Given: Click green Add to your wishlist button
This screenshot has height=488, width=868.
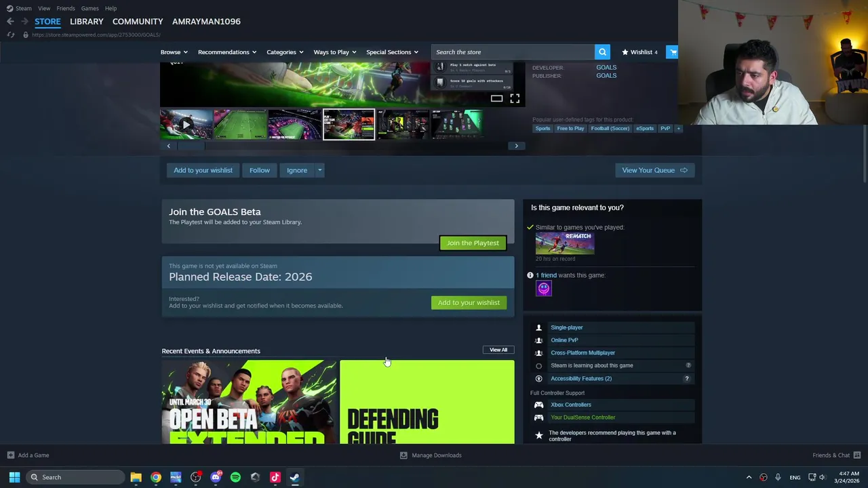Looking at the screenshot, I should point(469,303).
